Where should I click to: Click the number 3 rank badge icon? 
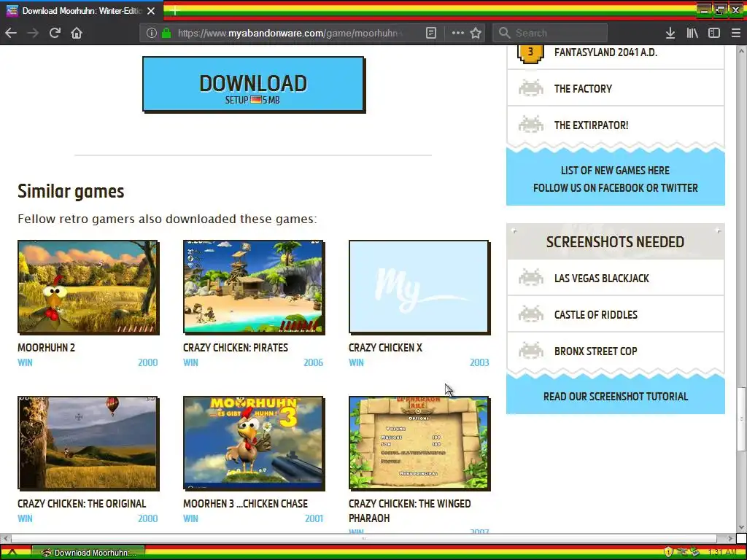[530, 52]
